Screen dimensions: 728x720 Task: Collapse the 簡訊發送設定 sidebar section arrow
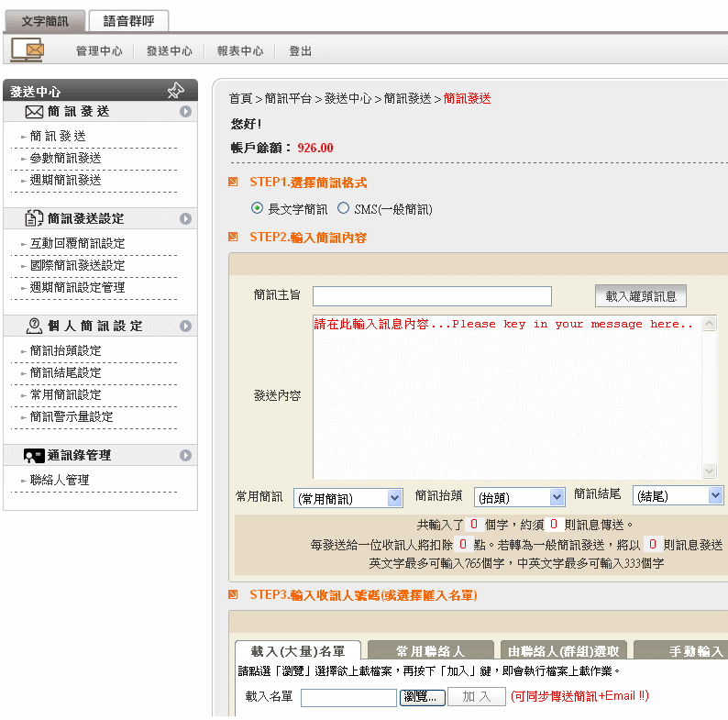click(186, 219)
